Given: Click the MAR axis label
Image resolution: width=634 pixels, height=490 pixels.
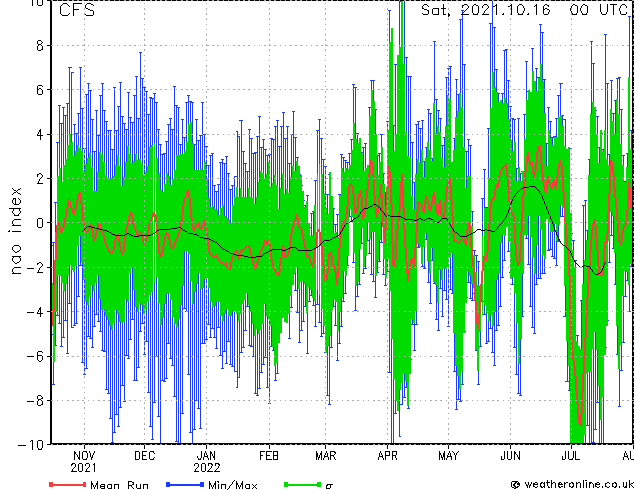Looking at the screenshot, I should click(325, 456).
